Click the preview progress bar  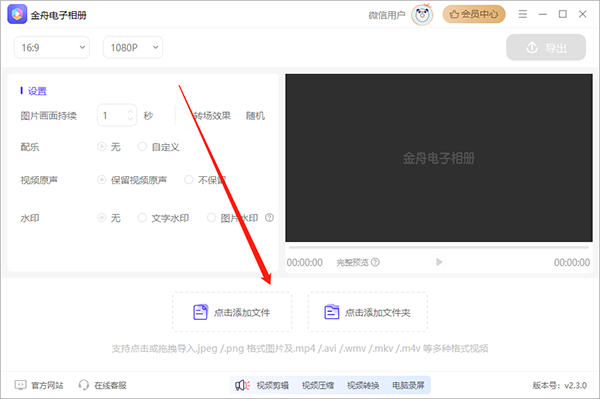pyautogui.click(x=439, y=248)
